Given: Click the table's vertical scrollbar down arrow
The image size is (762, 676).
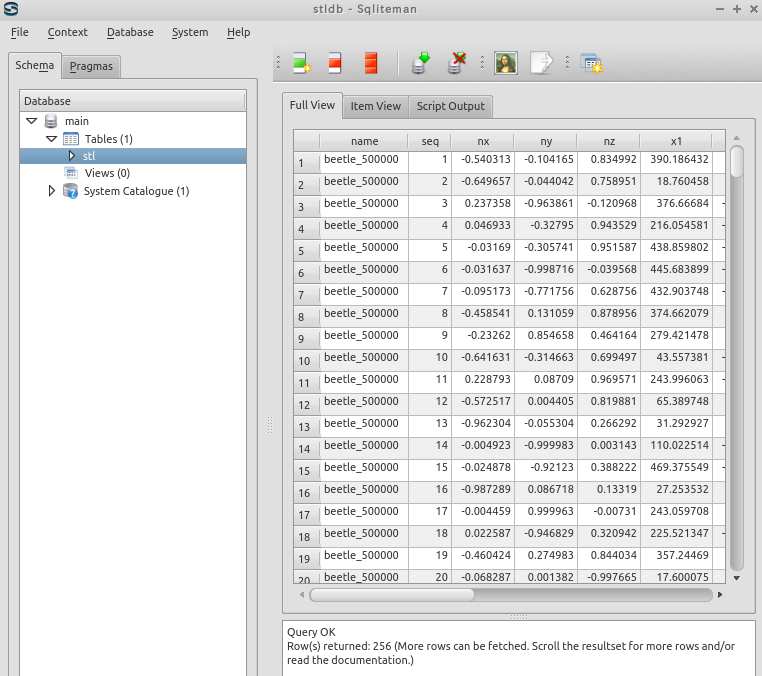Looking at the screenshot, I should tap(737, 578).
